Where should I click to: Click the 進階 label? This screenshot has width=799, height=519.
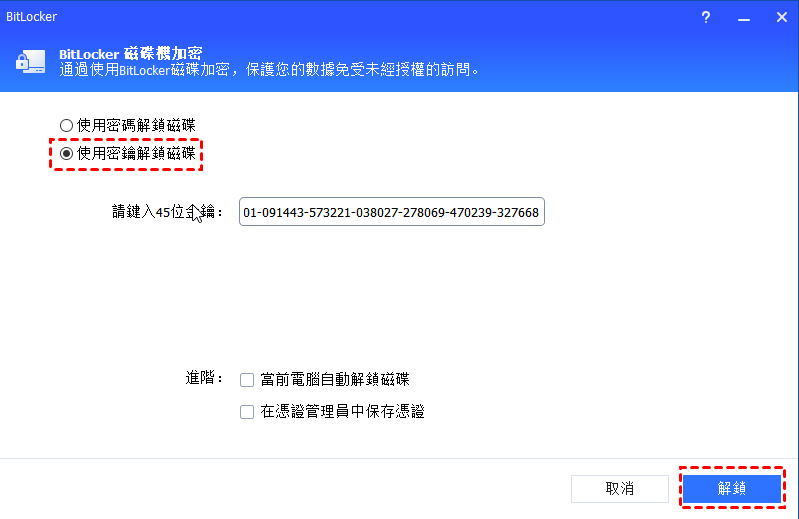pyautogui.click(x=204, y=378)
